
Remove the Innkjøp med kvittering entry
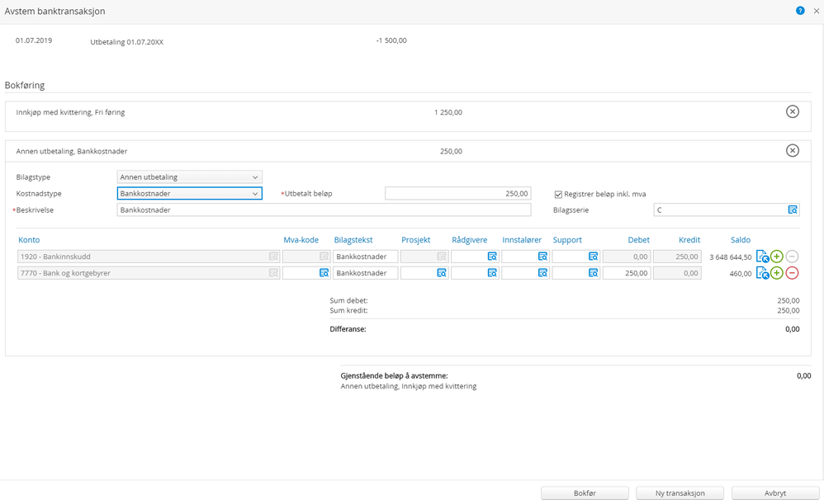pyautogui.click(x=792, y=111)
